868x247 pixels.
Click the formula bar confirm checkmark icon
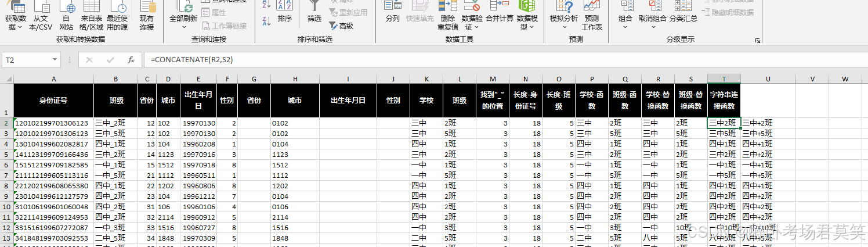pos(110,60)
